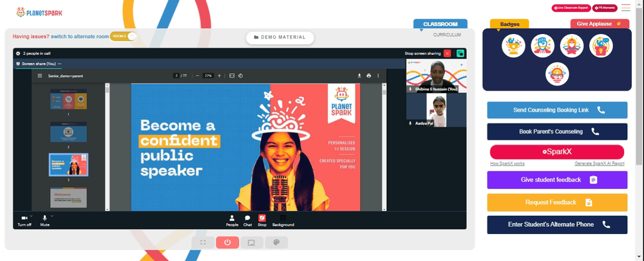Expand microphone options chevron

pos(52,216)
